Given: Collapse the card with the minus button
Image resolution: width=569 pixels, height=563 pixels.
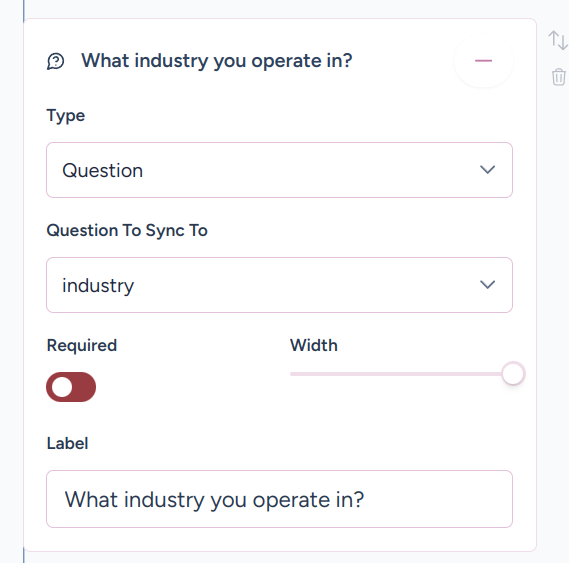Looking at the screenshot, I should (483, 61).
